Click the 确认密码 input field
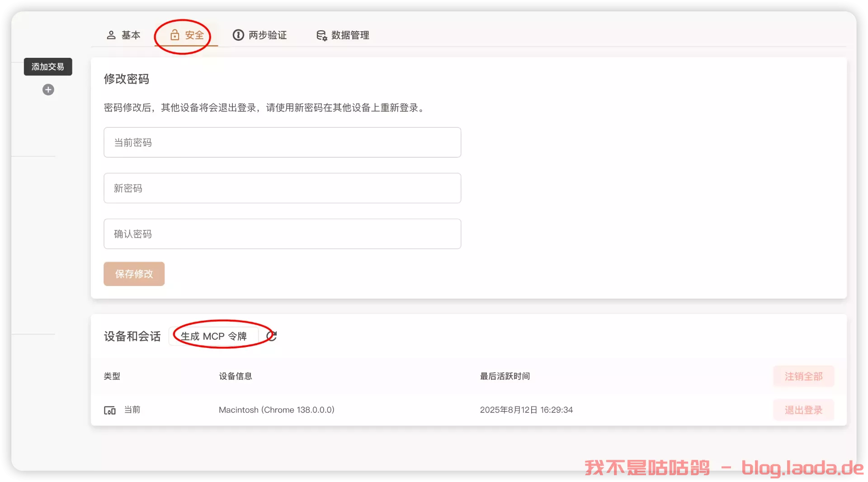The width and height of the screenshot is (868, 482). (282, 234)
